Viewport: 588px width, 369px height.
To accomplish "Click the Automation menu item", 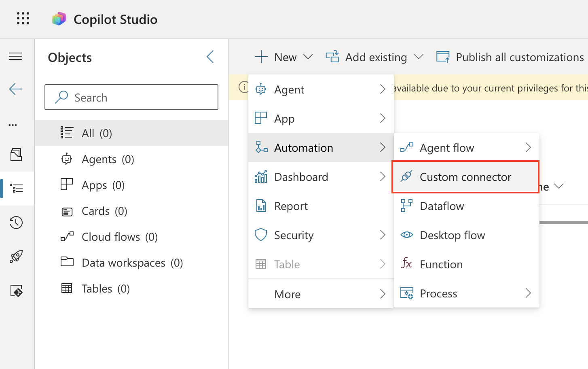I will coord(321,148).
